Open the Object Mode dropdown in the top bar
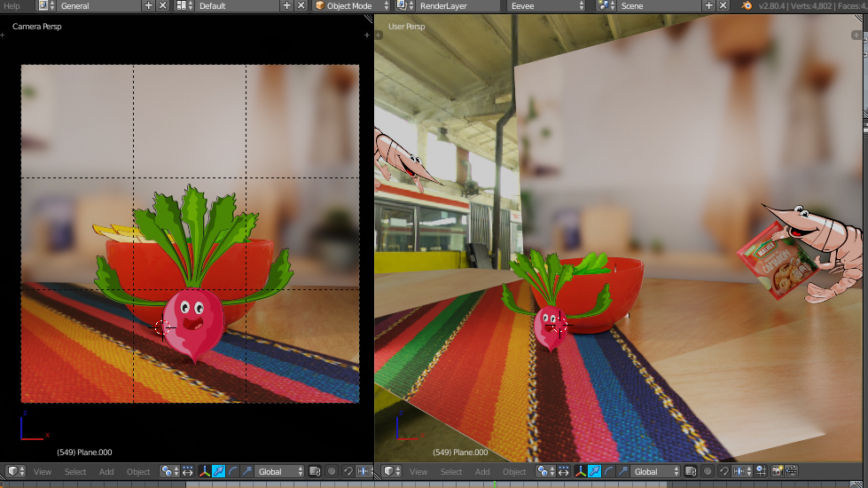The image size is (868, 488). [x=352, y=6]
